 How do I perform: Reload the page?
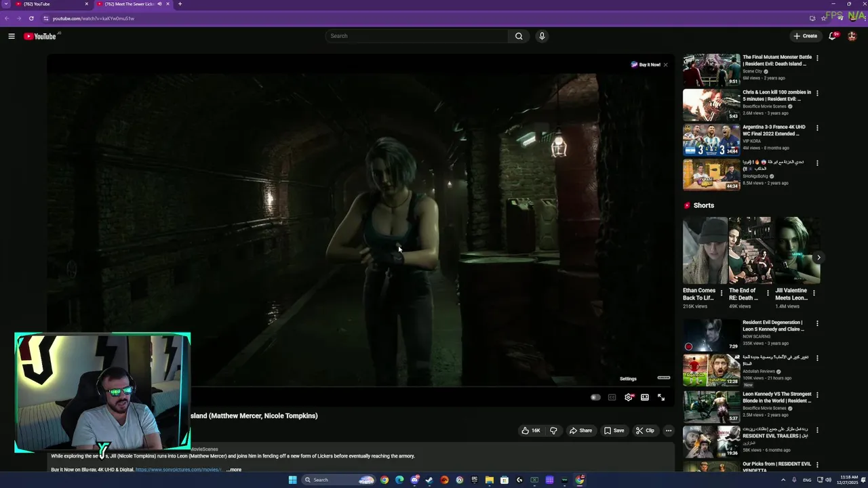point(31,18)
